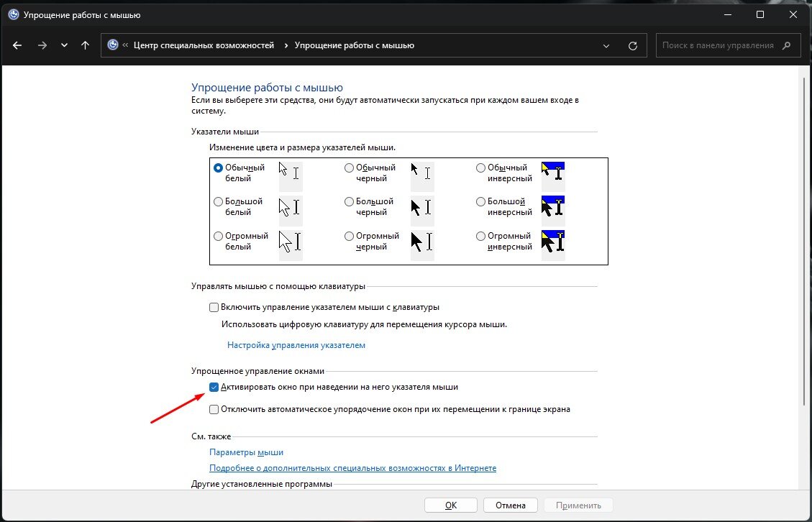Maximize the Упрощение работы с мышью window
The width and height of the screenshot is (812, 522).
(760, 14)
